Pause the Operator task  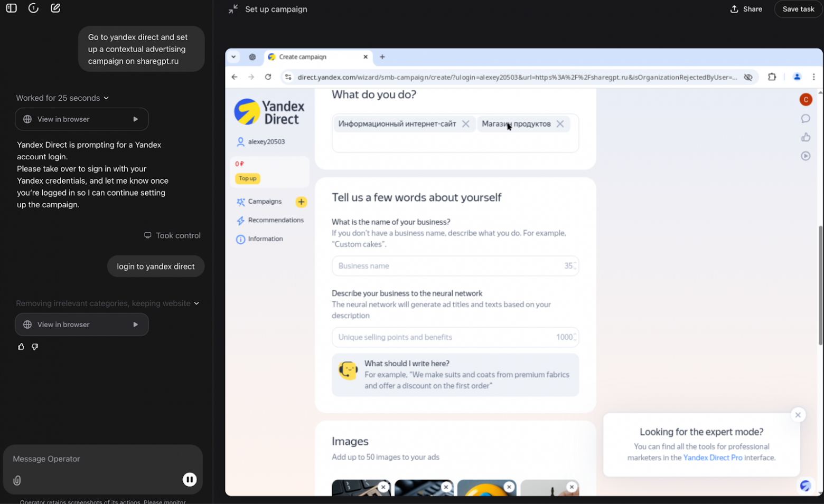point(190,479)
